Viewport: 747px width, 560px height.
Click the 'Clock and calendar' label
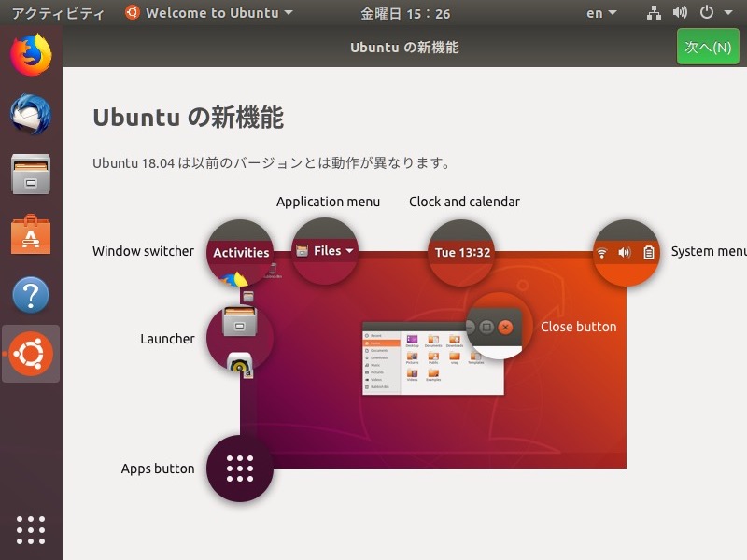pyautogui.click(x=464, y=202)
